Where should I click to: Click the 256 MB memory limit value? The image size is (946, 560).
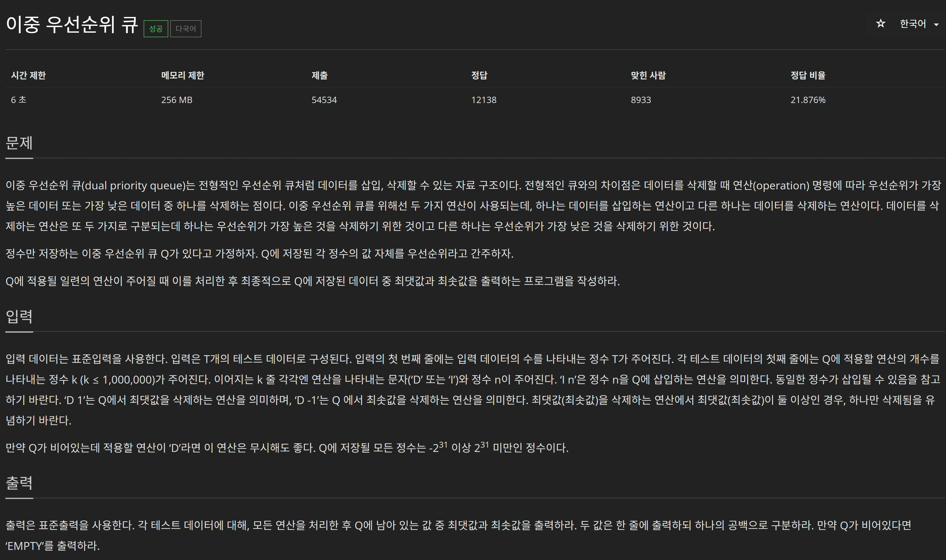point(177,100)
